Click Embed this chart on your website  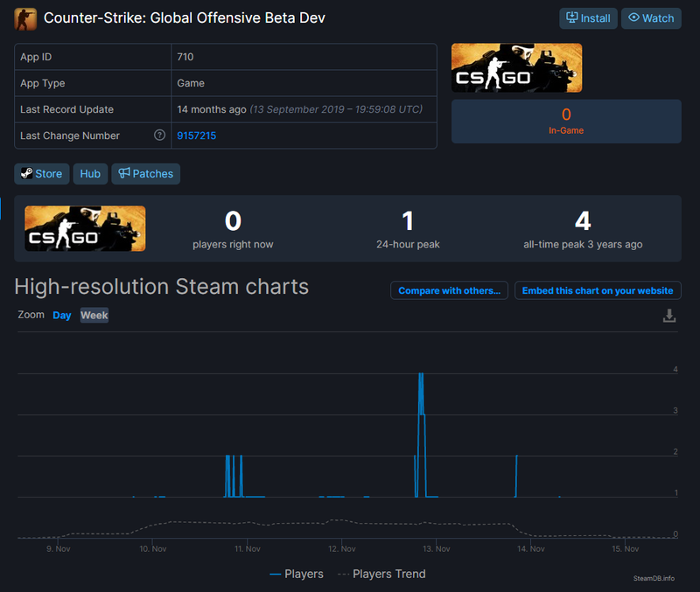click(x=598, y=290)
